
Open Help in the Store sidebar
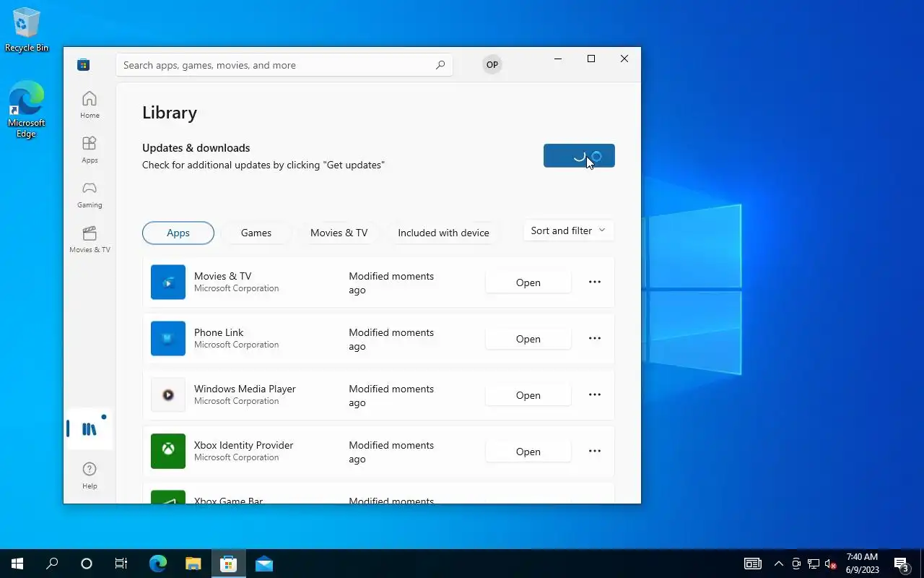90,475
